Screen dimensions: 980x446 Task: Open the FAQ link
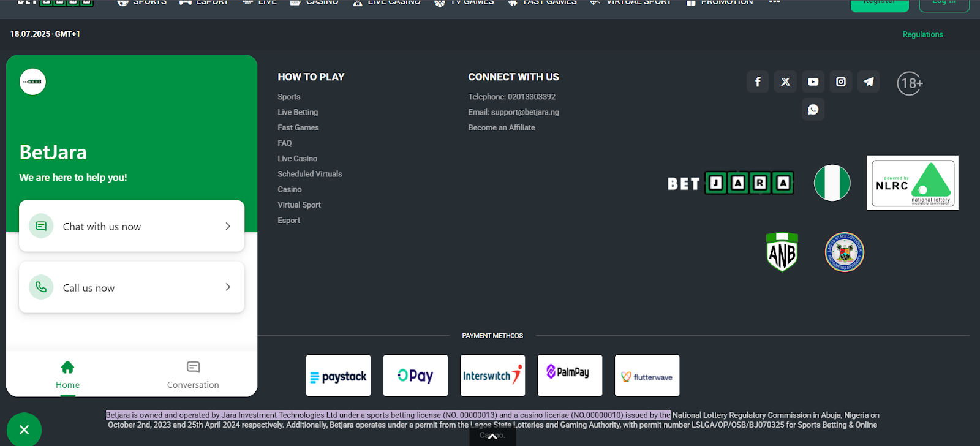(285, 143)
